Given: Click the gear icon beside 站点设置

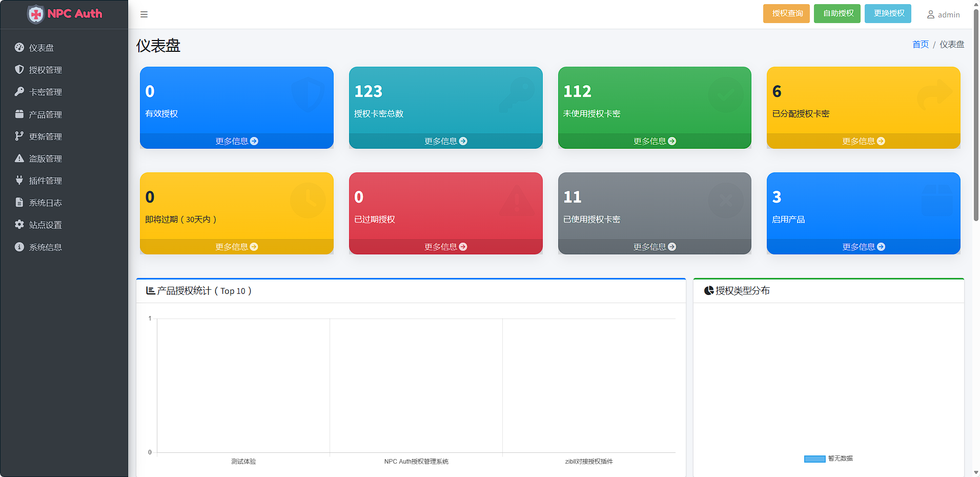Looking at the screenshot, I should click(x=19, y=225).
